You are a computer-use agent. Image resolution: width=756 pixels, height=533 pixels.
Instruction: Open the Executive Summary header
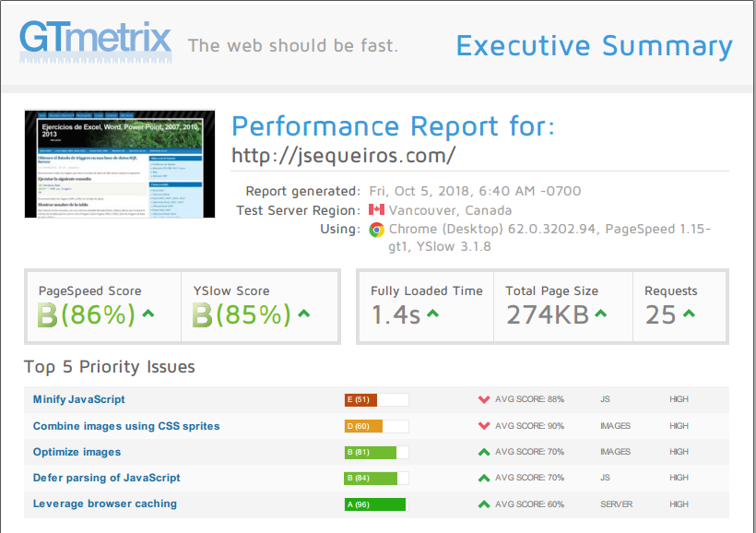coord(594,46)
